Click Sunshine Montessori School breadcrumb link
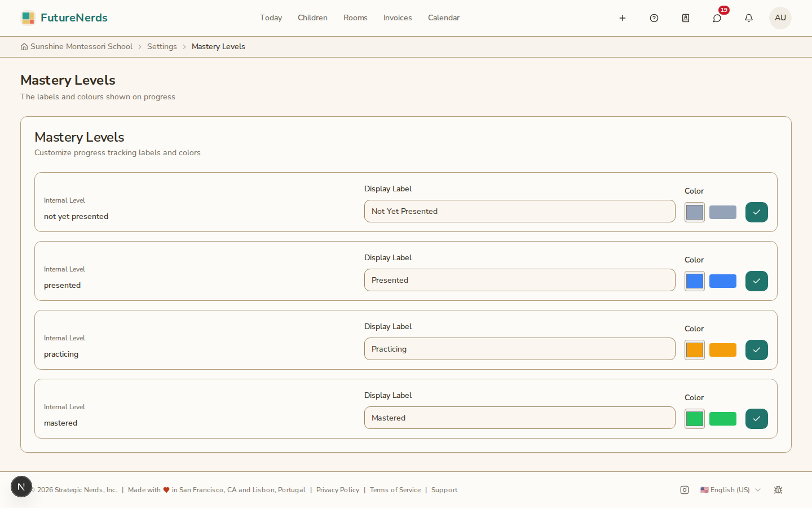The height and width of the screenshot is (508, 812). tap(82, 47)
